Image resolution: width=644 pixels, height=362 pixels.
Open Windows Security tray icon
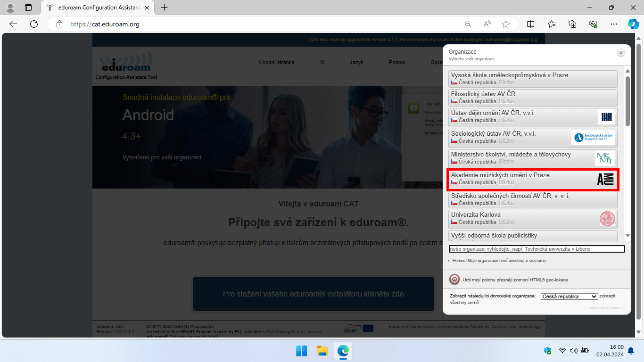point(547,351)
